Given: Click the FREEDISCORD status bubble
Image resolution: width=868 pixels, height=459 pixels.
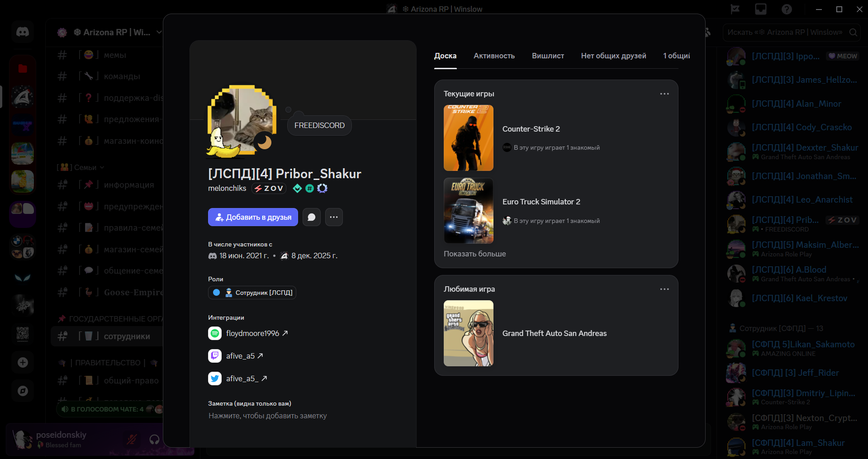Looking at the screenshot, I should point(319,125).
